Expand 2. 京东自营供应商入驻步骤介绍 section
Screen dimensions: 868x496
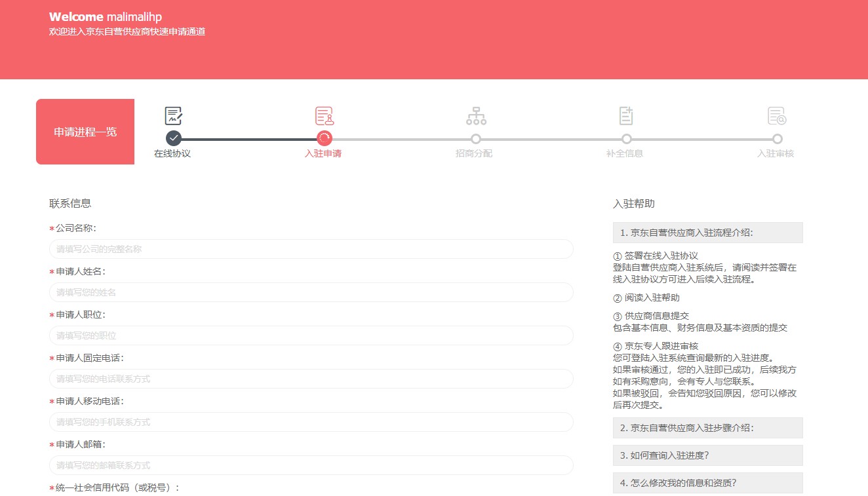[x=708, y=428]
